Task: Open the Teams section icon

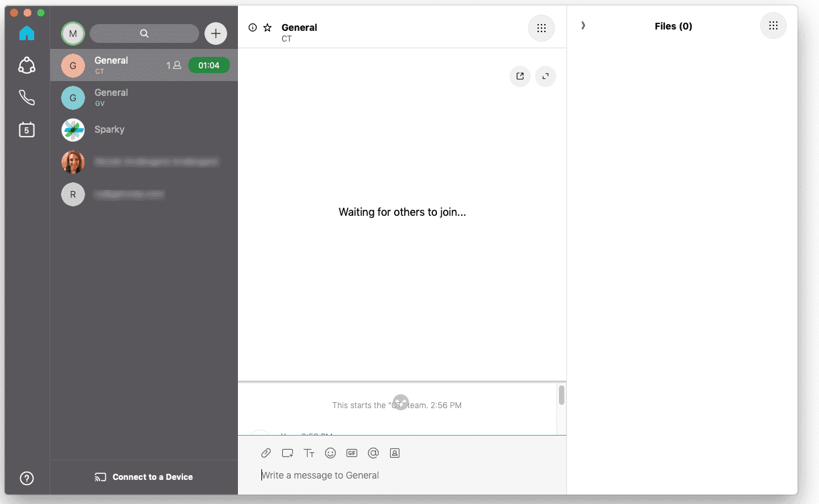Action: 27,65
